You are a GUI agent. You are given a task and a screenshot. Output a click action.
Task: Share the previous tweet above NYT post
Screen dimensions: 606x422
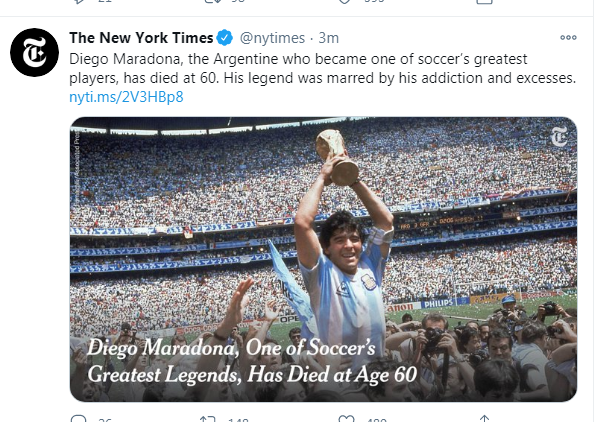[x=484, y=4]
